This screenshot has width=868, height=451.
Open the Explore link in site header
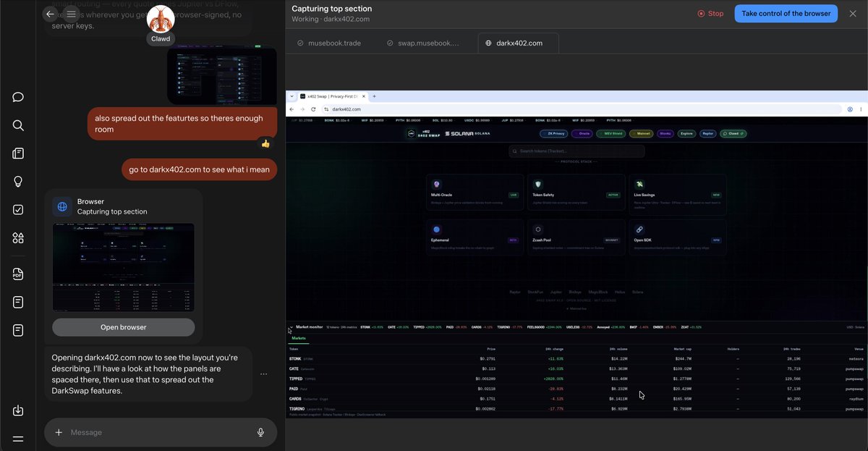pos(686,133)
